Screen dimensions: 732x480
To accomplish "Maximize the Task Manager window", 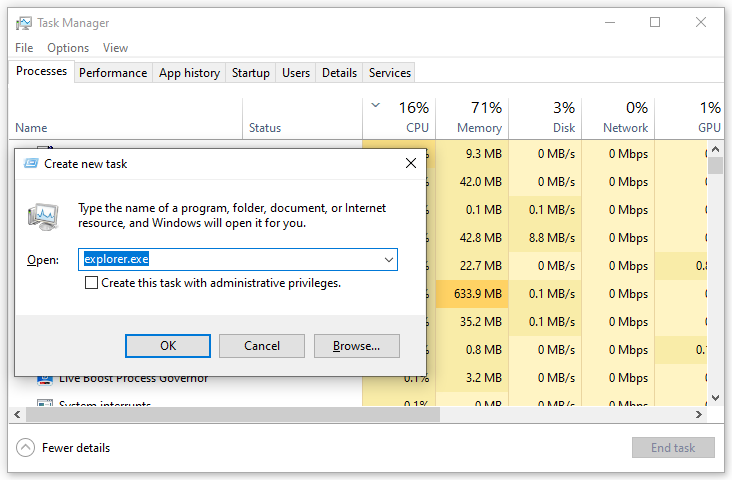I will point(655,22).
